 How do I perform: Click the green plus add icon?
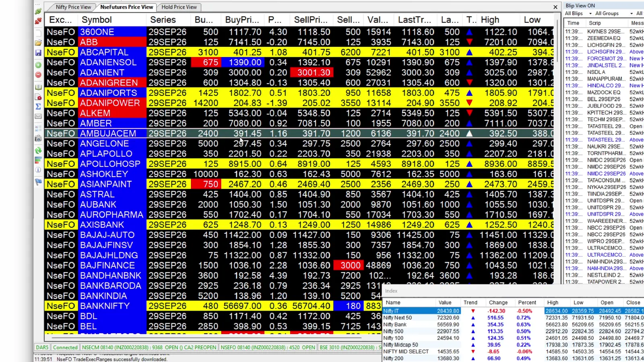[x=38, y=65]
